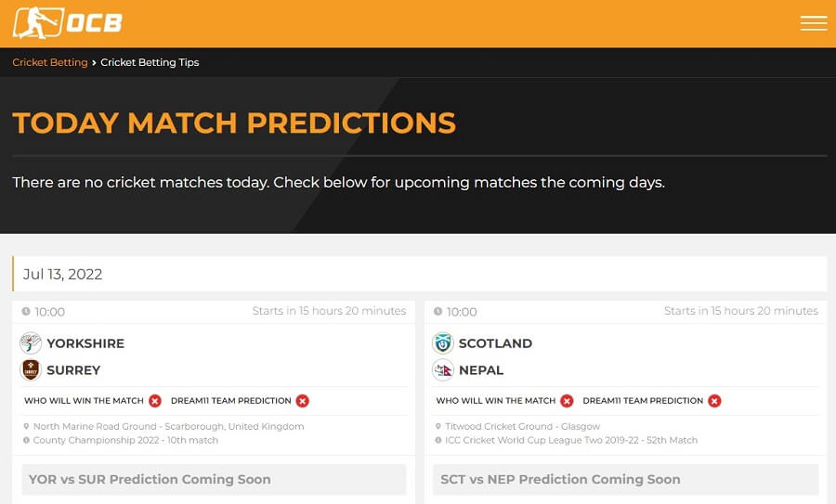Click the Scotland team badge icon
This screenshot has height=504, width=836.
[442, 343]
